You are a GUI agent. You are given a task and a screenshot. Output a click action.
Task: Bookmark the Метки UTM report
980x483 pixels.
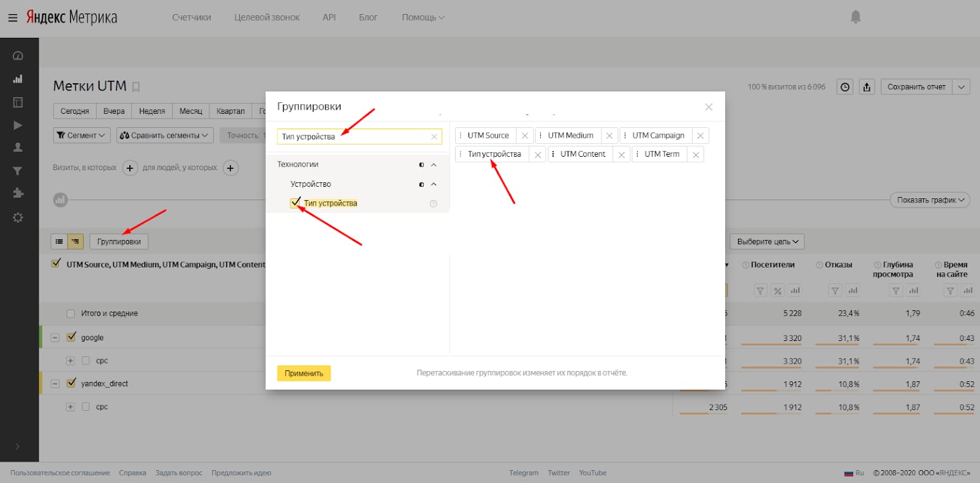coord(136,87)
